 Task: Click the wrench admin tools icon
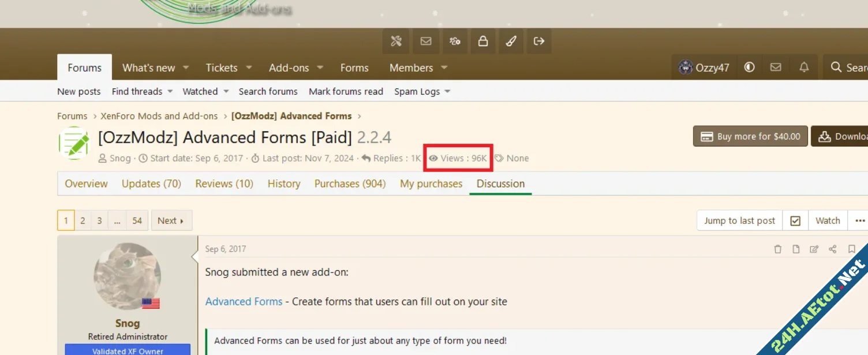[x=396, y=41]
